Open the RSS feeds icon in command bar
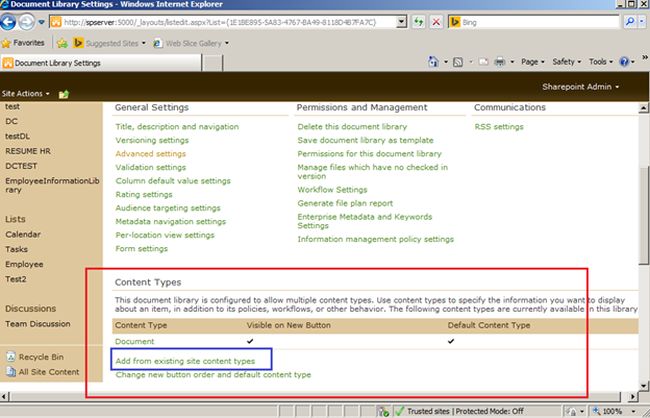This screenshot has height=418, width=650. coord(458,62)
